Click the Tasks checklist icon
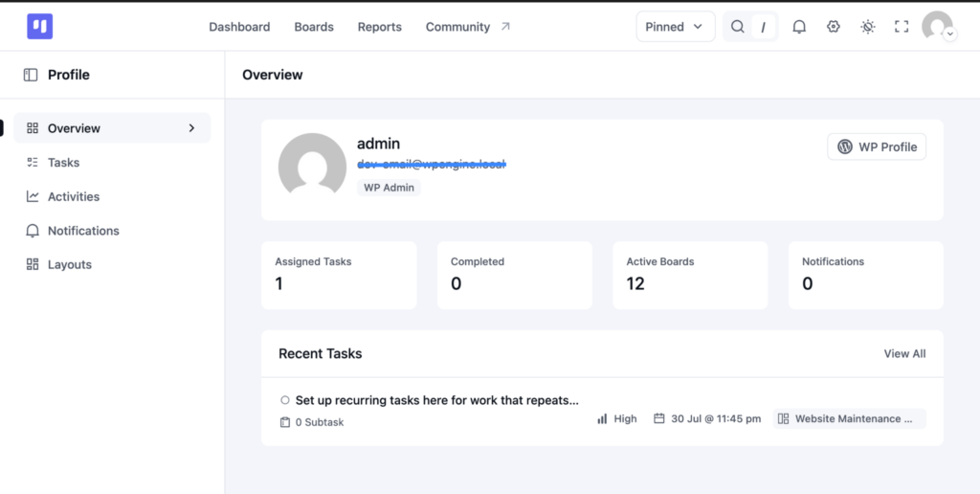 tap(33, 163)
